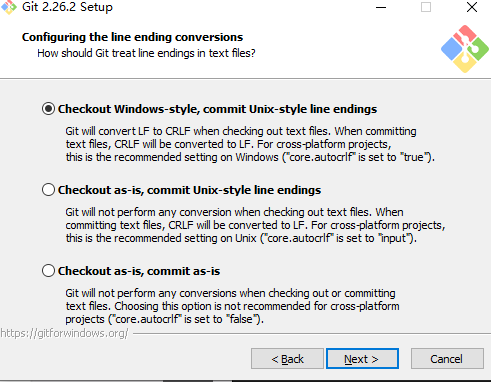
Task: Select the Checkout Windows-style radio circle
Action: [x=48, y=109]
